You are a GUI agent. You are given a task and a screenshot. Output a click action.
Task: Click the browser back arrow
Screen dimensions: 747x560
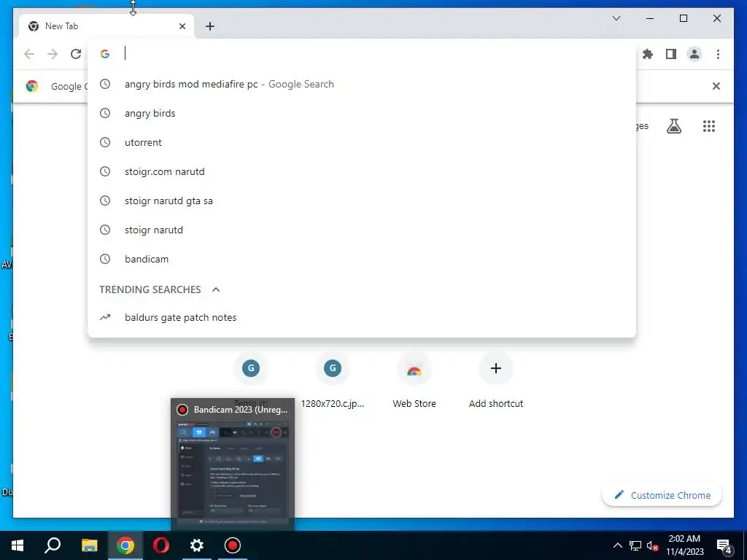[x=29, y=54]
